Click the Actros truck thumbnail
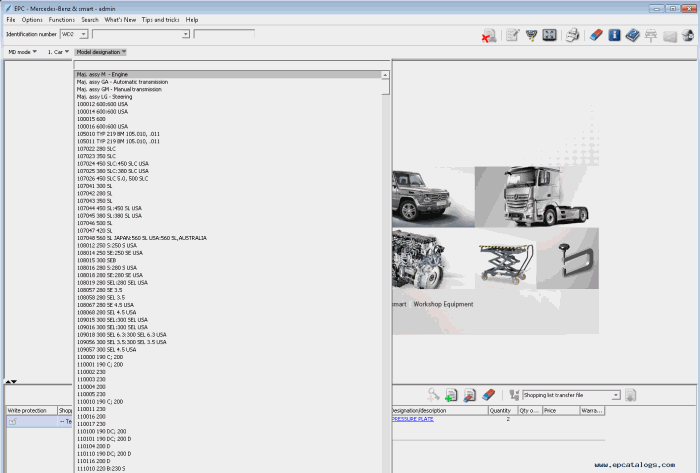The width and height of the screenshot is (700, 473). [537, 197]
